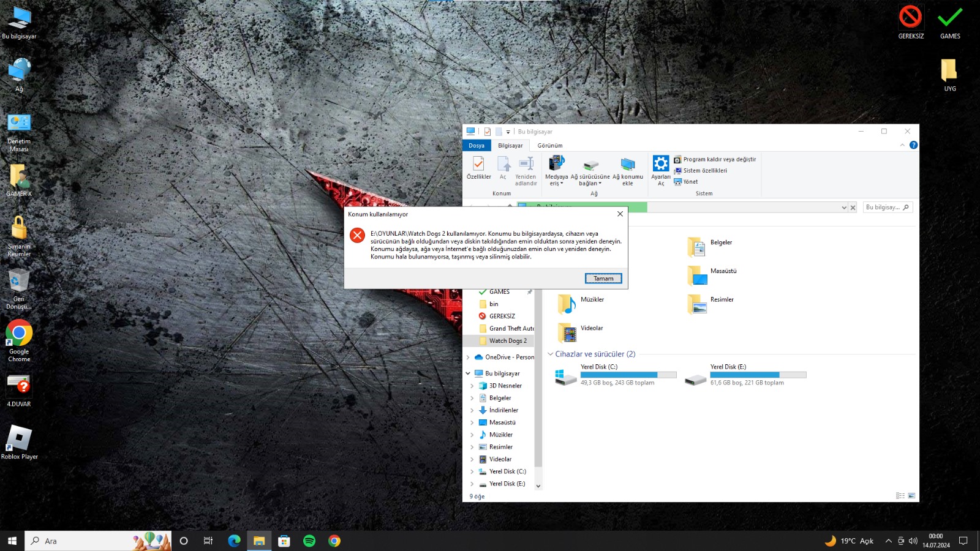This screenshot has width=980, height=551.
Task: Select Masaüstü in the navigation tree
Action: coord(502,423)
